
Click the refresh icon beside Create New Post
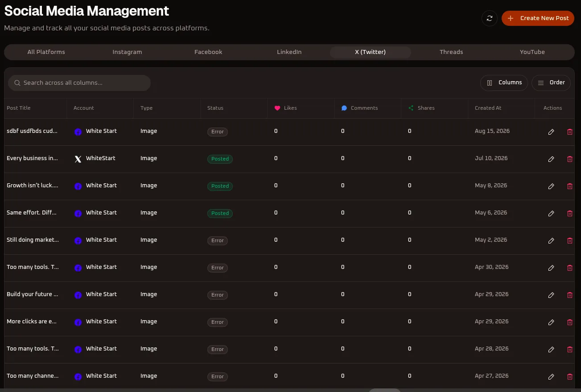(489, 18)
